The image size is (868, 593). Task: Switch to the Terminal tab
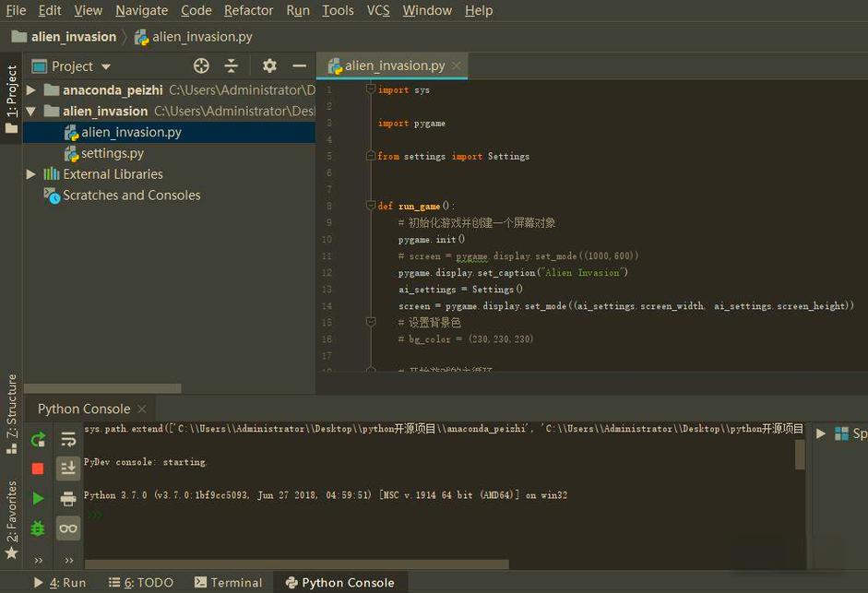tap(228, 582)
